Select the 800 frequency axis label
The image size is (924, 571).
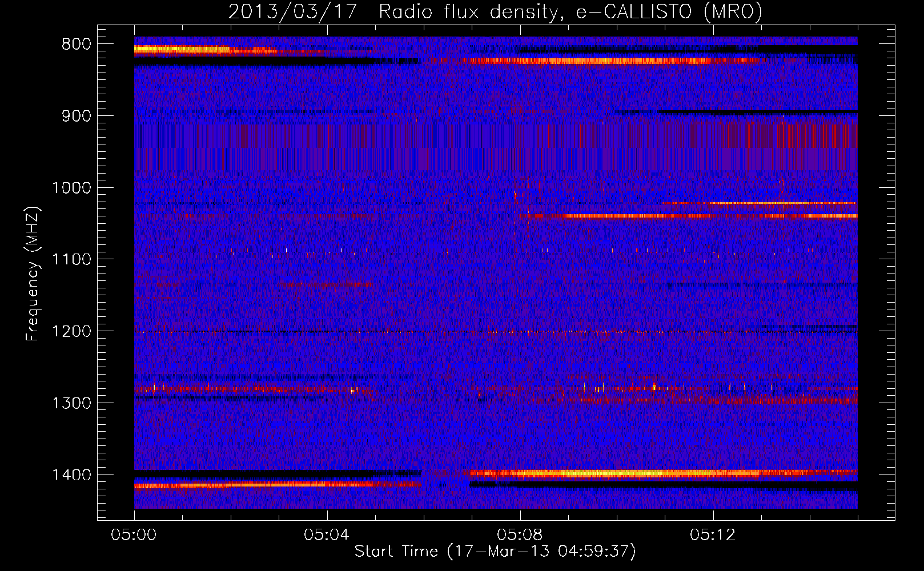click(x=76, y=45)
